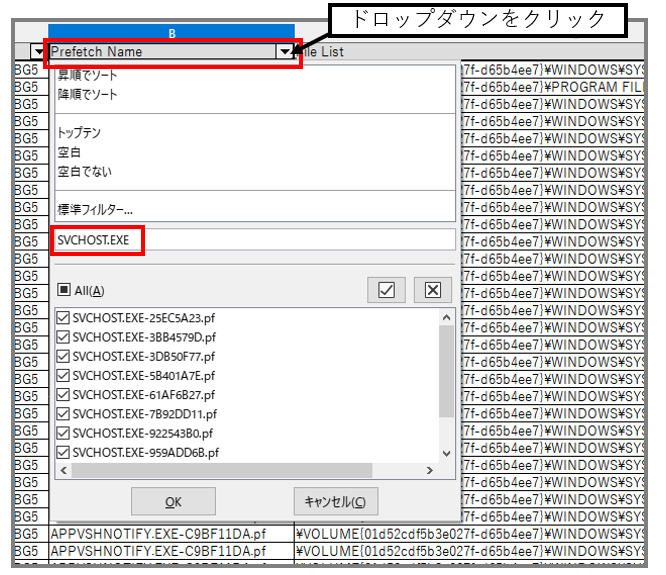Click the vertical scrollbar thumb in filter list
This screenshot has height=575, width=666.
click(446, 371)
